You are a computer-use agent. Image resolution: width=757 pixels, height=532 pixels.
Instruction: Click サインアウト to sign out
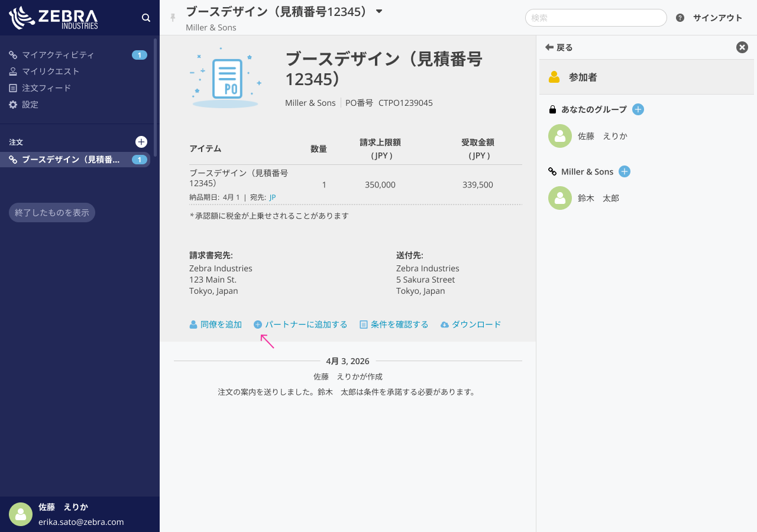(x=717, y=18)
